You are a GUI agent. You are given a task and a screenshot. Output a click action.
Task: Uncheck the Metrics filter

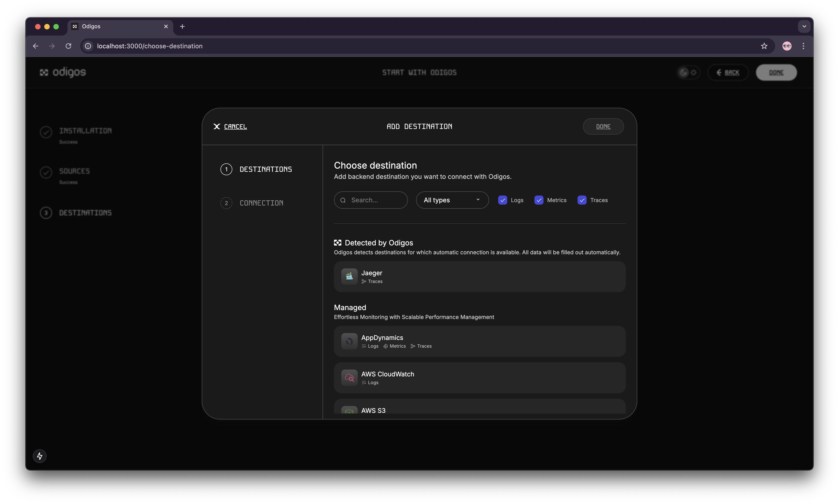[539, 200]
